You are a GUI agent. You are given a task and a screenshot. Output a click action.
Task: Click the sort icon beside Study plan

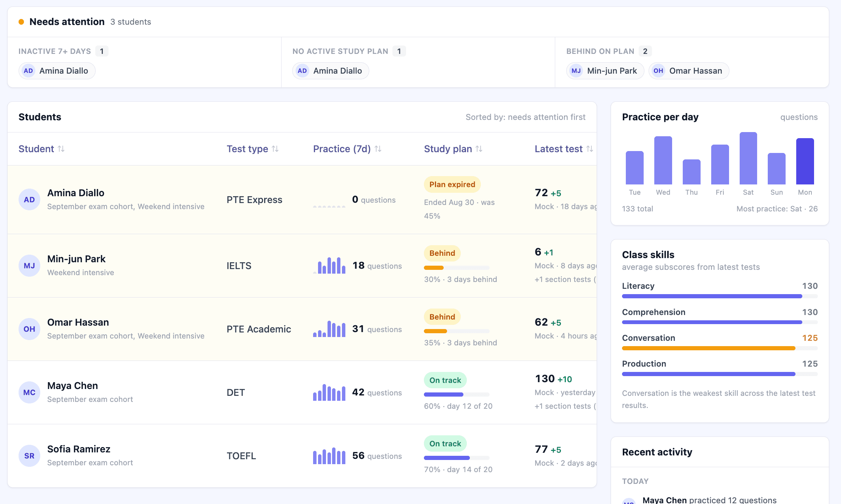[x=479, y=149]
